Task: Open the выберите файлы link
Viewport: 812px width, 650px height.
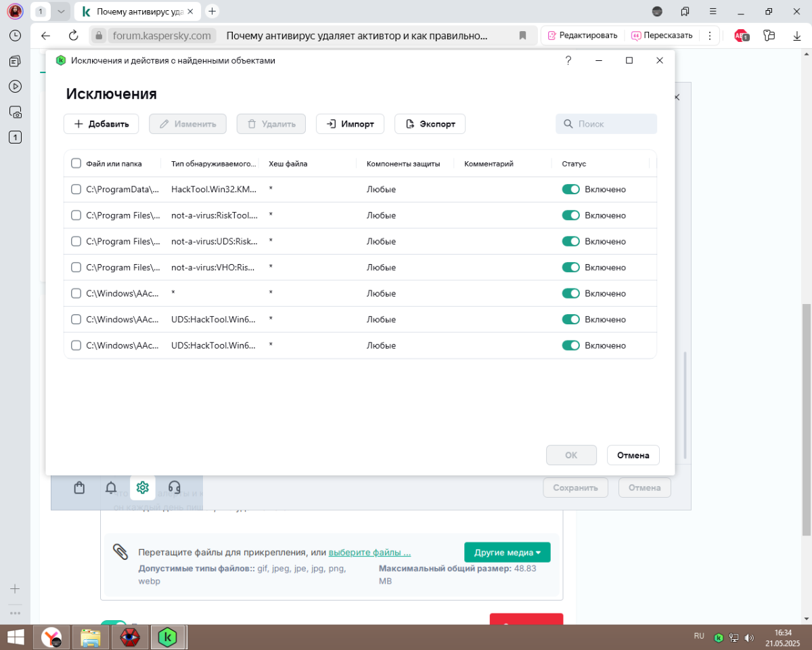Action: coord(369,552)
